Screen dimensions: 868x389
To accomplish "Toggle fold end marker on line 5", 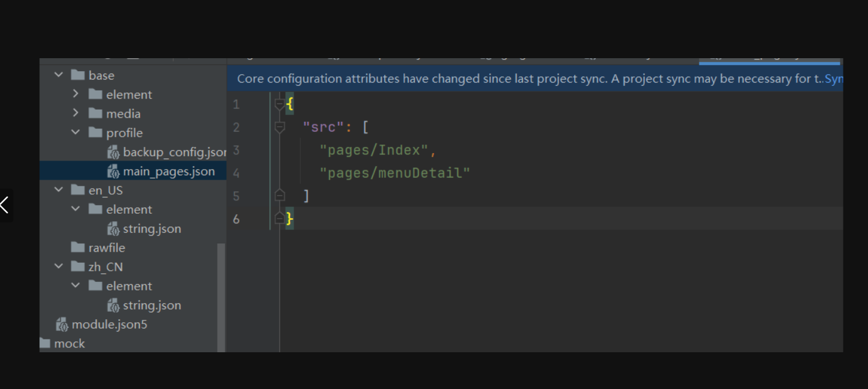I will tap(280, 196).
